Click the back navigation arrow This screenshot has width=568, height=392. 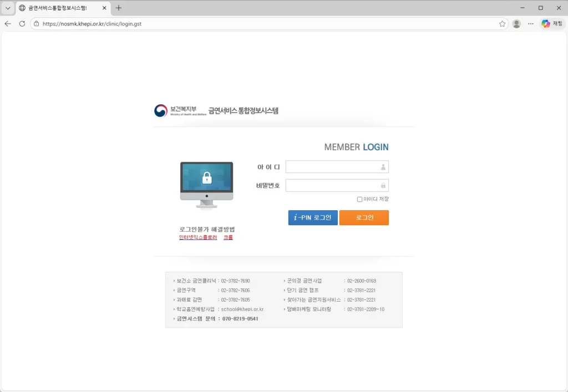click(8, 24)
